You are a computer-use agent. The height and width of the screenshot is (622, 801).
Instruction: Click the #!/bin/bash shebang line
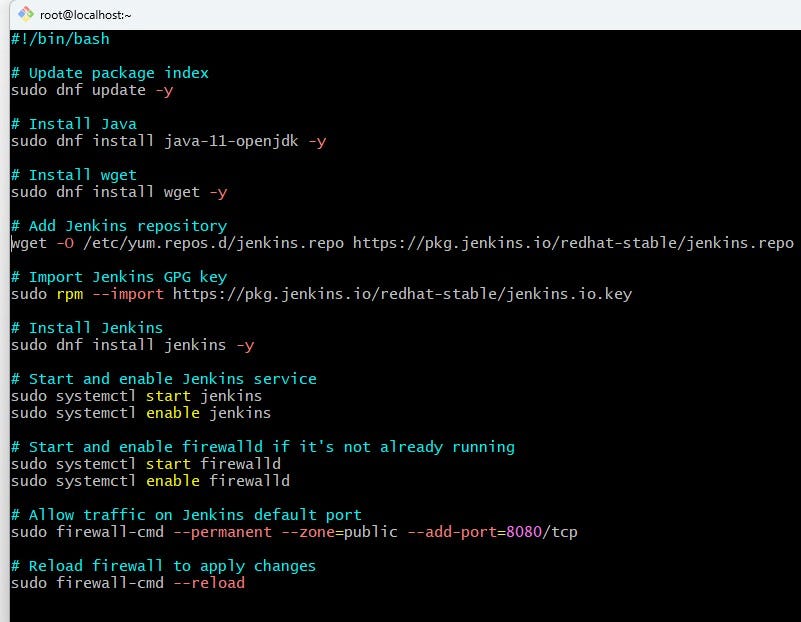(x=60, y=38)
